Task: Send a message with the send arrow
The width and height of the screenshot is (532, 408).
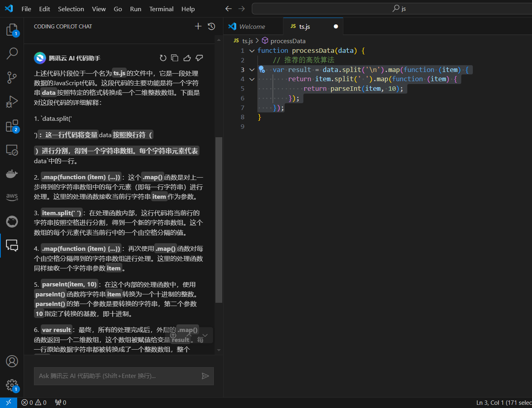Action: (x=205, y=376)
